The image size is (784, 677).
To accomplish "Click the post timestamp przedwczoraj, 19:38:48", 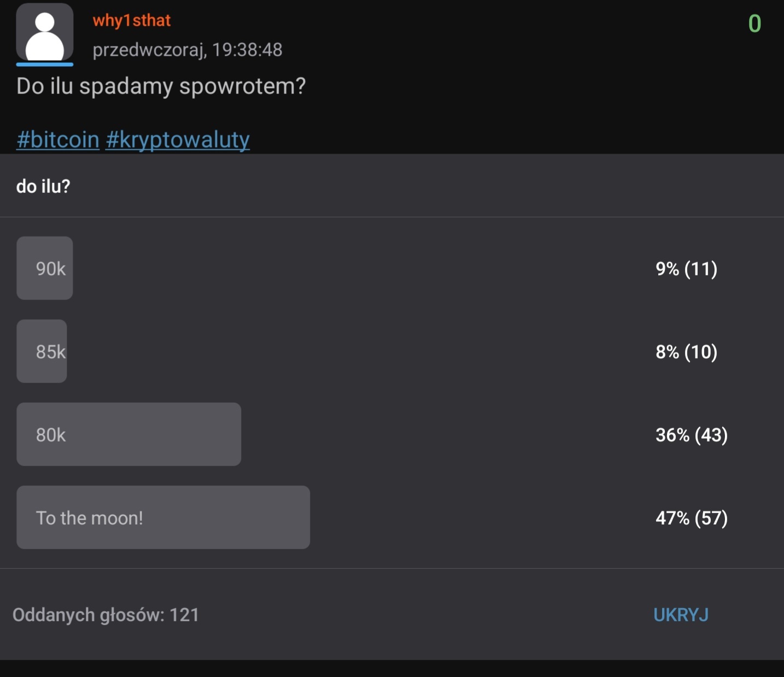I will (x=187, y=50).
